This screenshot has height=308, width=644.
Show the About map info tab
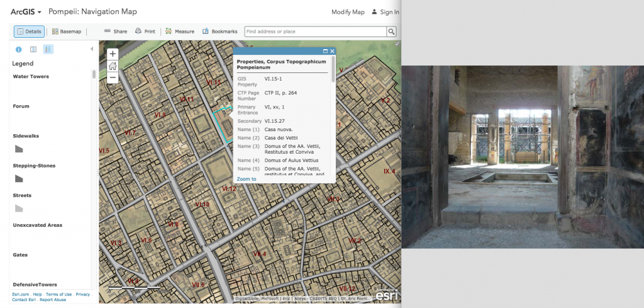point(18,49)
